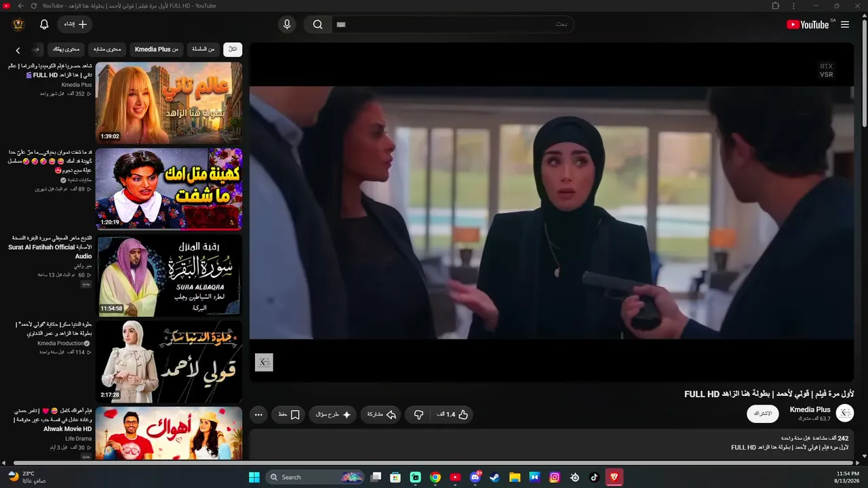This screenshot has height=488, width=868.
Task: Go back with browser back arrow
Action: pyautogui.click(x=20, y=6)
